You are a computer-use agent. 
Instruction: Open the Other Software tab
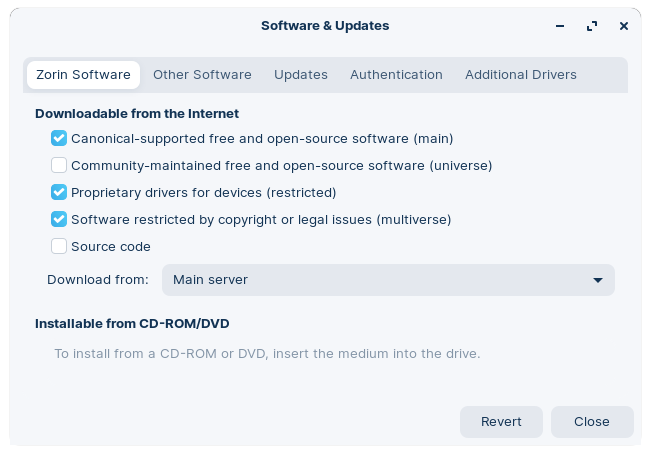[x=202, y=75]
